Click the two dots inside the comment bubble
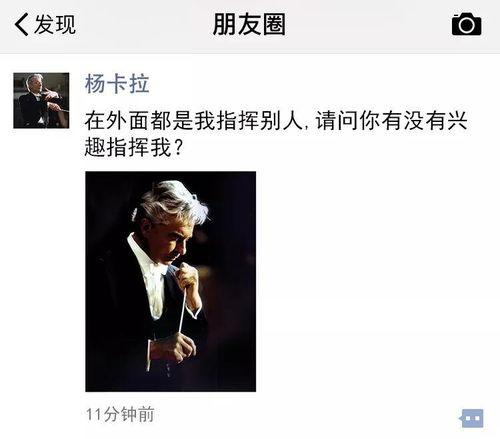This screenshot has width=500, height=439. pyautogui.click(x=473, y=418)
